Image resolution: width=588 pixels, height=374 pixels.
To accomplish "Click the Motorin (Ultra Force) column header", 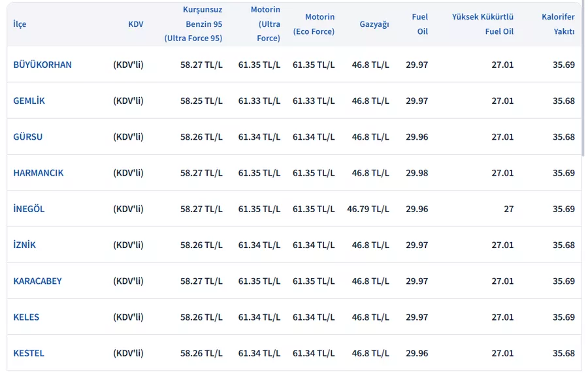I will coord(265,24).
